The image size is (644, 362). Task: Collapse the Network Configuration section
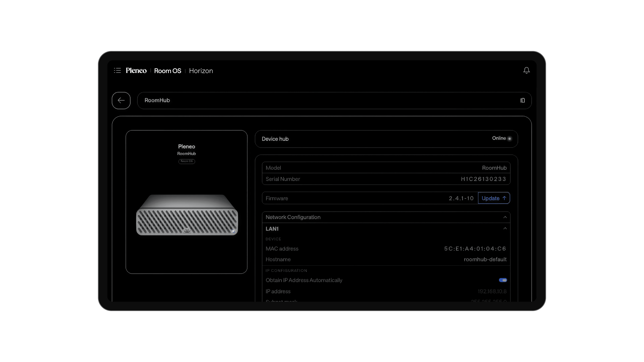coord(505,217)
